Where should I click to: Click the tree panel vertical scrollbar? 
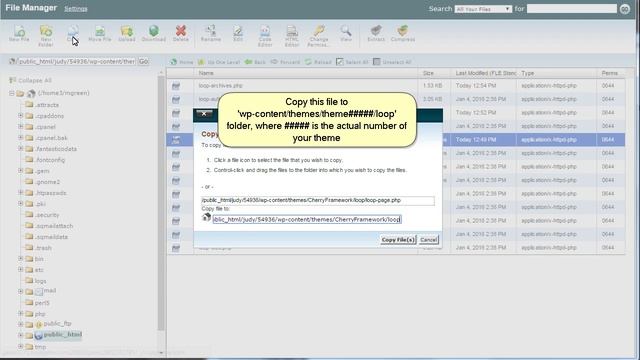(x=161, y=204)
